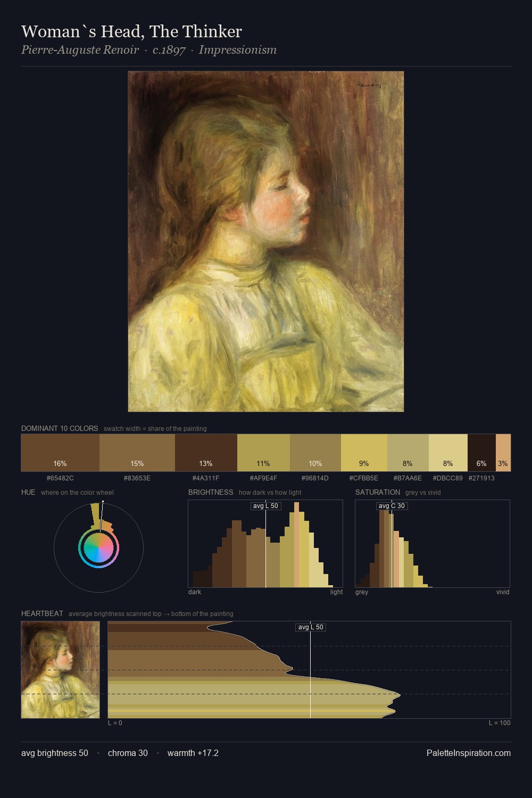Image resolution: width=532 pixels, height=798 pixels.
Task: Click the 'HUE' section heading
Action: coord(28,492)
